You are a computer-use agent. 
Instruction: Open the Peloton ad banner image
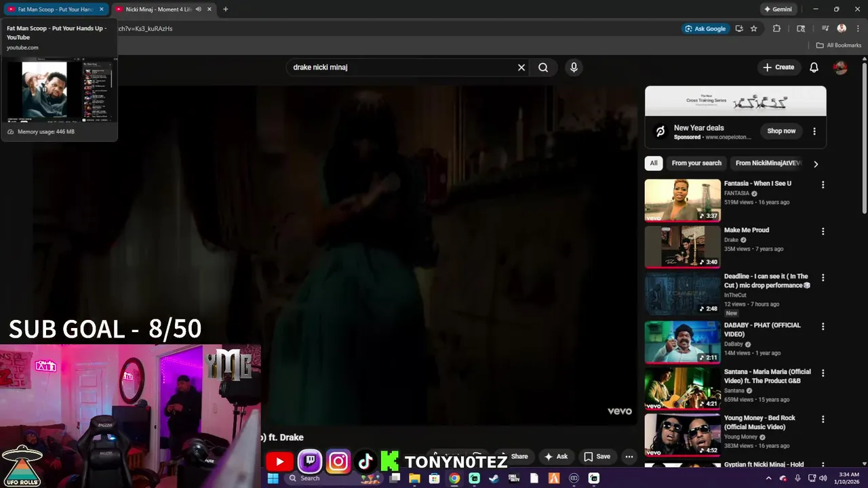point(736,101)
